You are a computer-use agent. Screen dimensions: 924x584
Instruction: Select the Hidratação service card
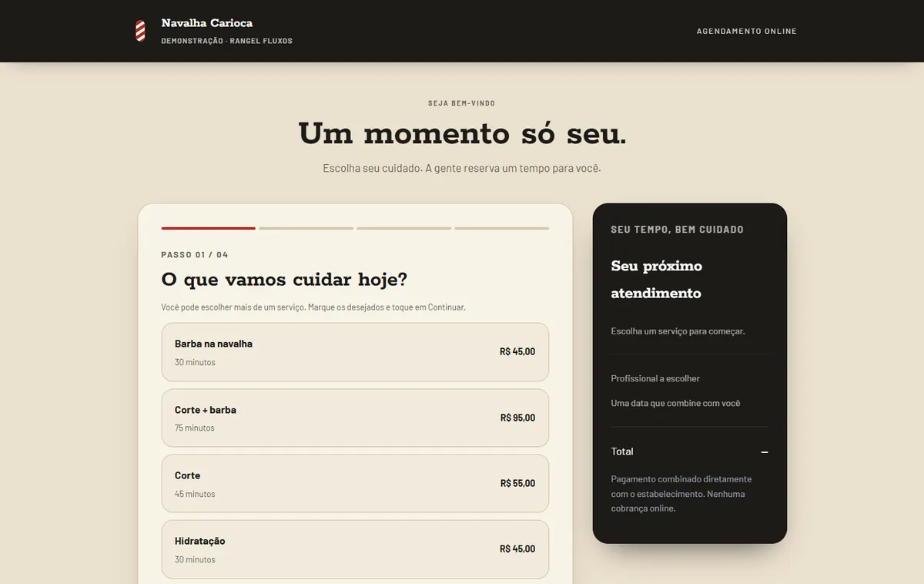click(355, 549)
